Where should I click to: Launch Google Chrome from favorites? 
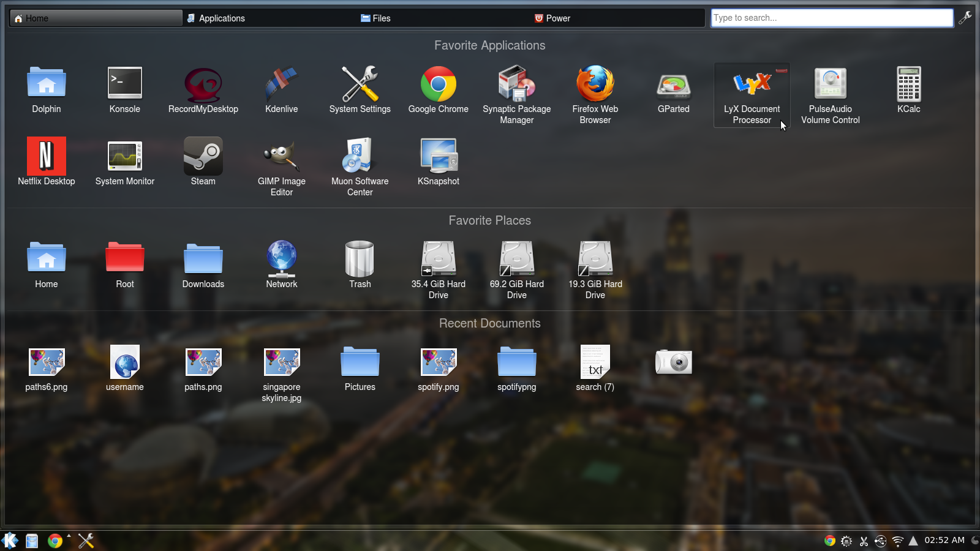[x=439, y=90]
